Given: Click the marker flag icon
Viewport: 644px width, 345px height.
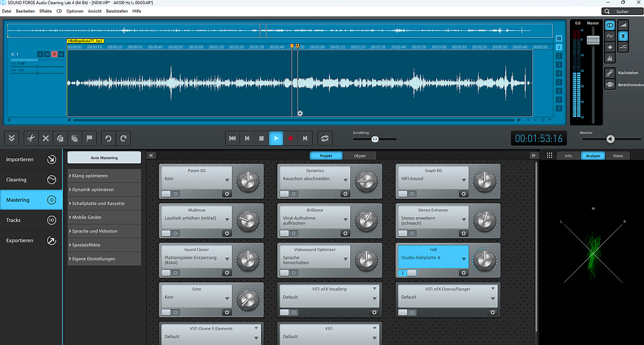Looking at the screenshot, I should [x=89, y=138].
